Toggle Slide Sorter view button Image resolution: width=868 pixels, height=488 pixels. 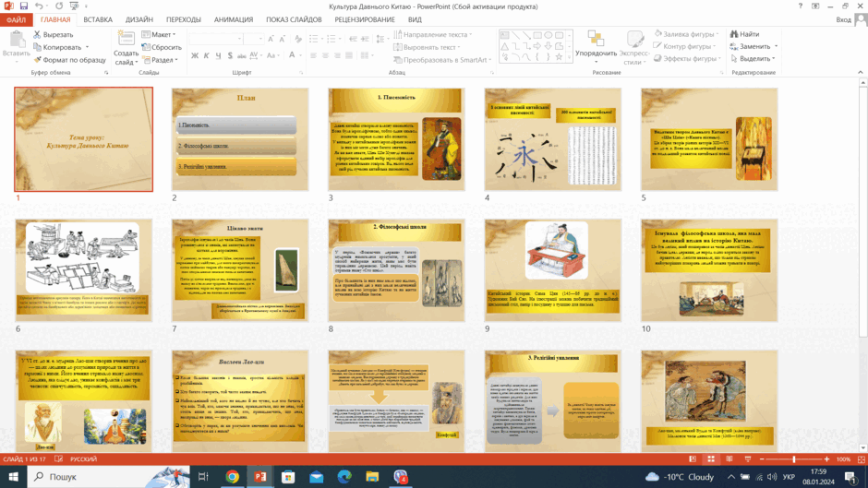coord(711,459)
